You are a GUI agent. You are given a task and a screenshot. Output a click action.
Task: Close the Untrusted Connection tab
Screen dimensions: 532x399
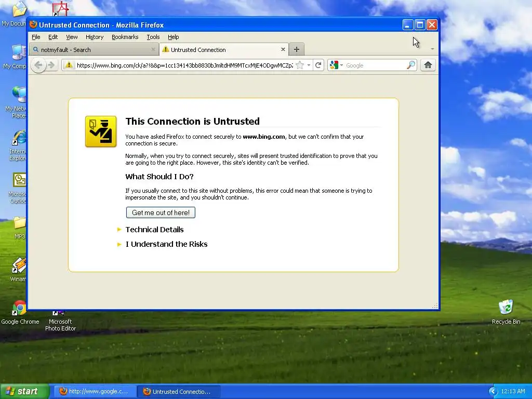coord(283,49)
